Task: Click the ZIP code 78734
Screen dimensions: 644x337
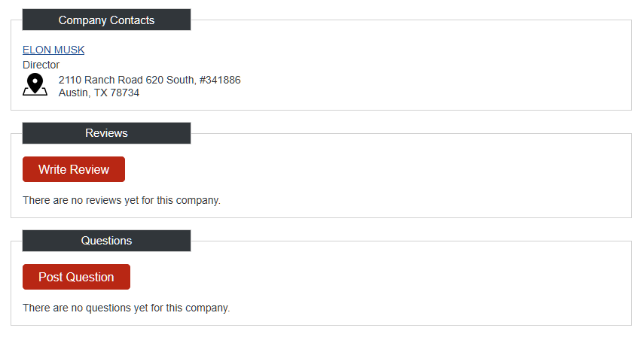Action: pos(125,93)
